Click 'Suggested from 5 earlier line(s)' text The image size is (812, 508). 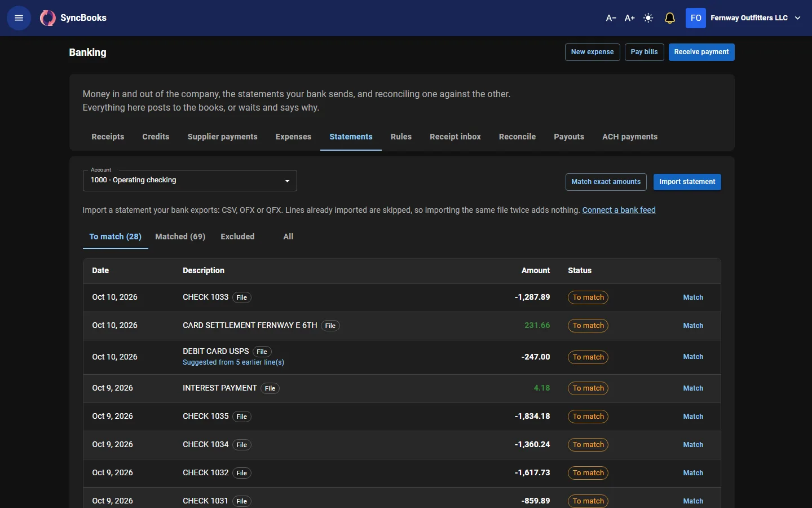pos(233,362)
